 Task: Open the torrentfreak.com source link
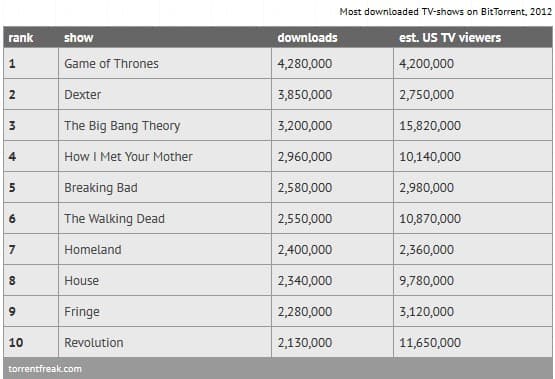45,369
